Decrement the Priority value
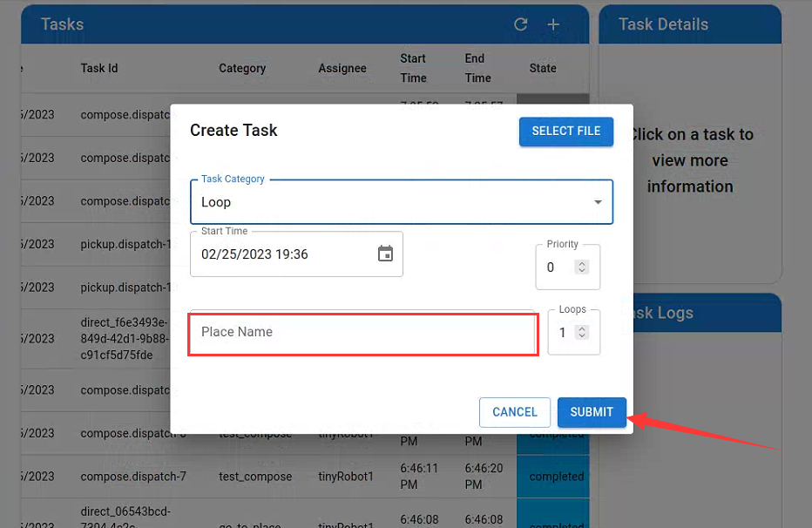 pos(580,271)
